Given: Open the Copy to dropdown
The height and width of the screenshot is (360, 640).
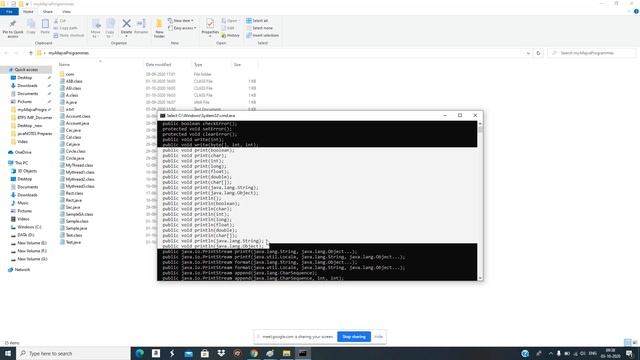Looking at the screenshot, I should point(110,28).
